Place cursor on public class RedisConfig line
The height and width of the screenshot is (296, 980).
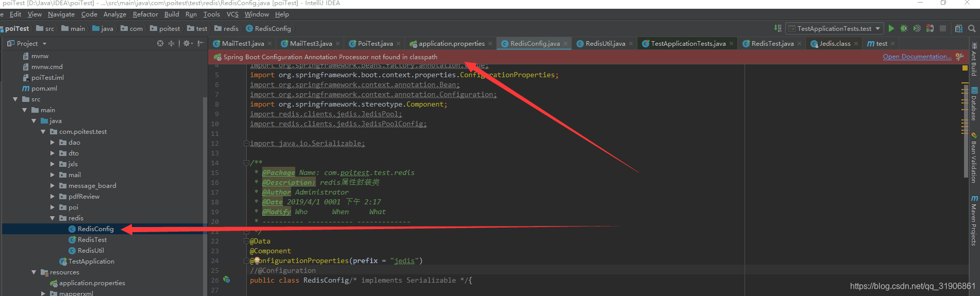coord(361,280)
